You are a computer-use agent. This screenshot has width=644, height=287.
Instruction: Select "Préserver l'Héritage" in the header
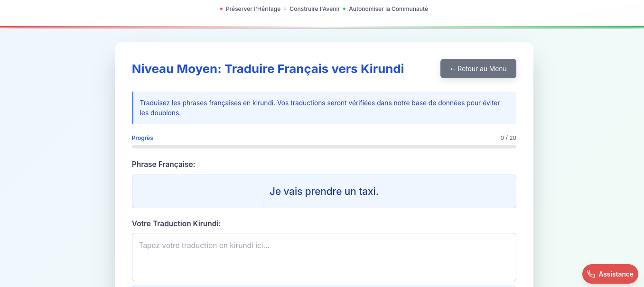(x=253, y=9)
